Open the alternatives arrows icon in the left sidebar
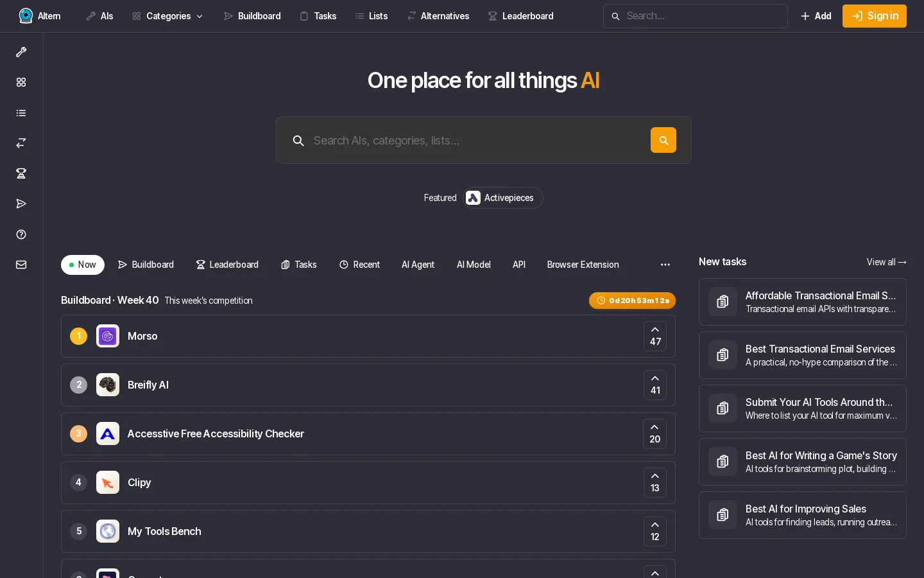924x578 pixels. pyautogui.click(x=21, y=143)
